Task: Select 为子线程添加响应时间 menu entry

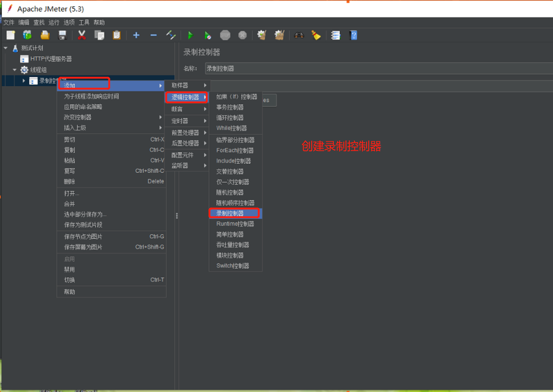Action: [x=111, y=96]
